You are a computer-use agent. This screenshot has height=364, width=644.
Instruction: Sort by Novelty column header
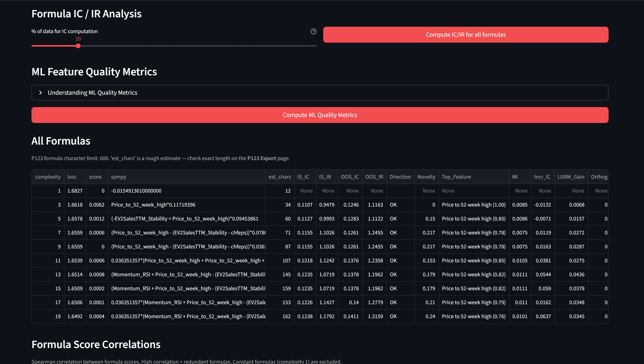pyautogui.click(x=426, y=177)
